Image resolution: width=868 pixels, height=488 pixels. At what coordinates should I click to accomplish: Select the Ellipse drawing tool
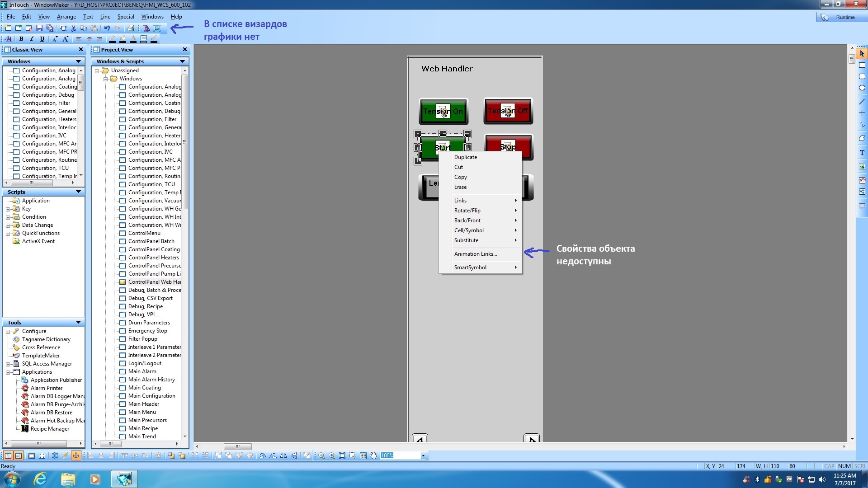point(862,88)
